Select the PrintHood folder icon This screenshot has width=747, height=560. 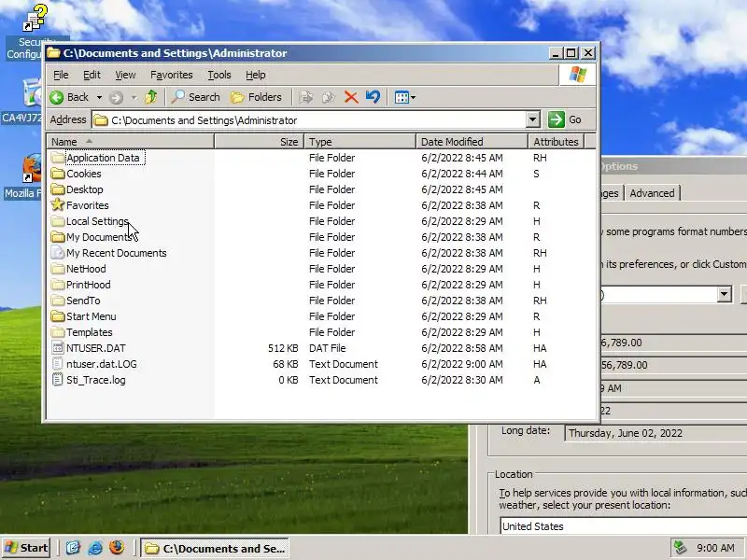[x=58, y=285]
